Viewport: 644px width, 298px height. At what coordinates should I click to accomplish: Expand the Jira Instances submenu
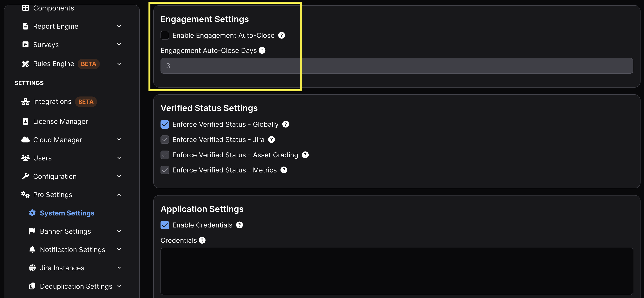[119, 268]
